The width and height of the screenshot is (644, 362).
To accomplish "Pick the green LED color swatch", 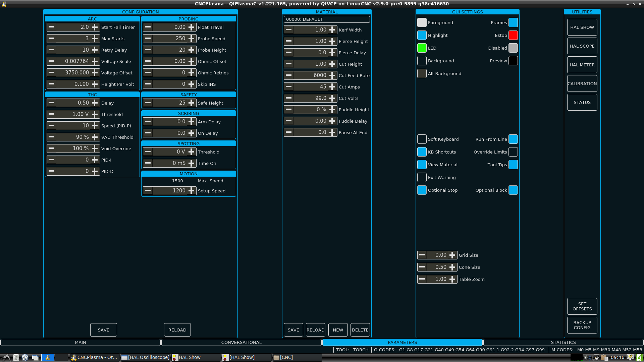I will [x=422, y=48].
